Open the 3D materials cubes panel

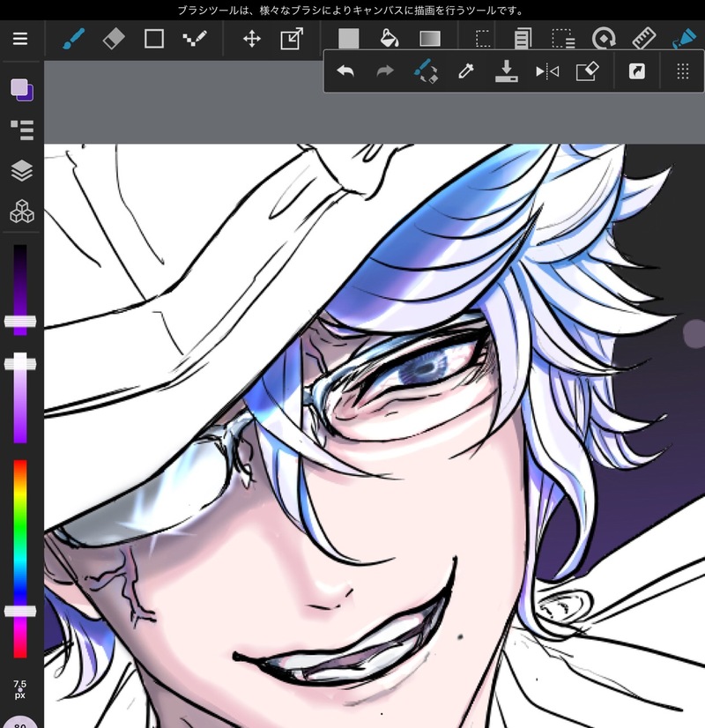[22, 212]
